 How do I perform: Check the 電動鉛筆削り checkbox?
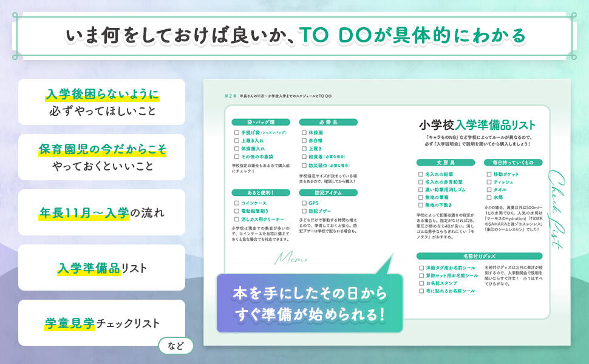(x=237, y=211)
